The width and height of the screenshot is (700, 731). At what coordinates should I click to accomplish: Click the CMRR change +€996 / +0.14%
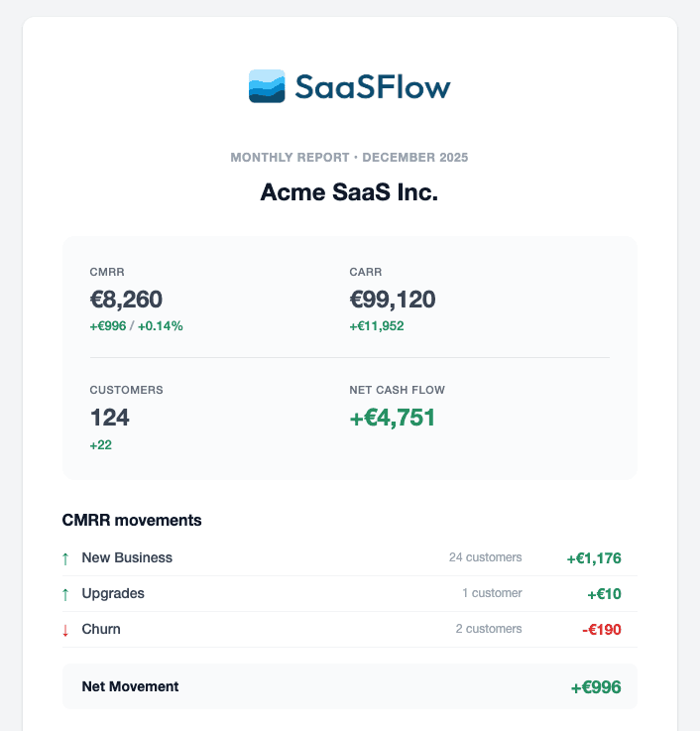(136, 325)
